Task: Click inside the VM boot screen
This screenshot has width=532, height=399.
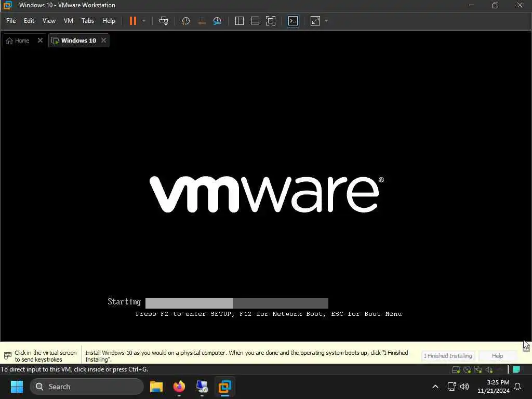Action: pyautogui.click(x=265, y=193)
